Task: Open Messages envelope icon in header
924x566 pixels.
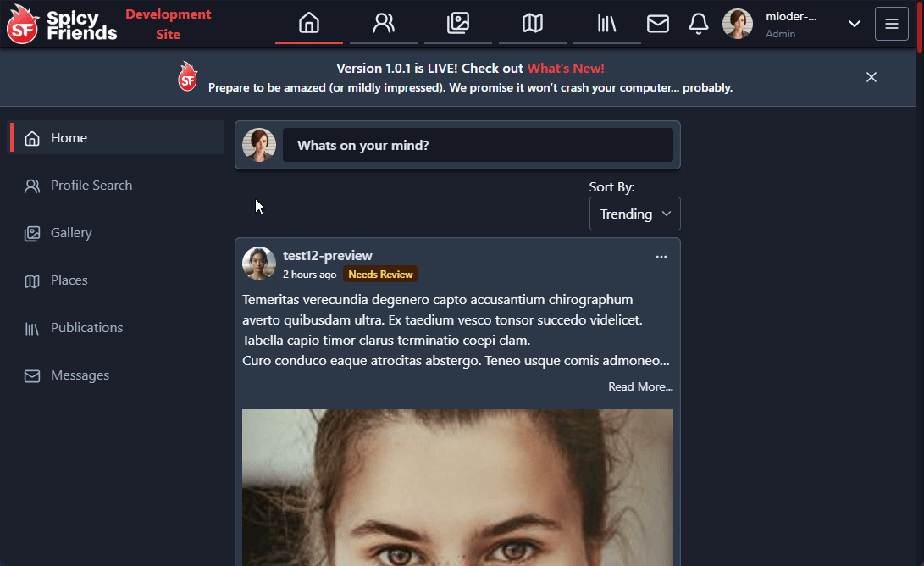Action: [x=658, y=25]
